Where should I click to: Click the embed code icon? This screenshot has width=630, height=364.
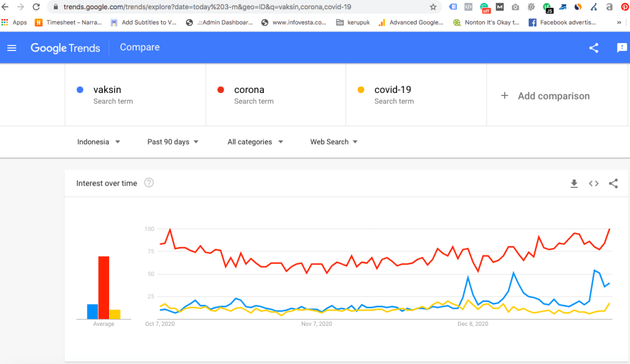pos(594,184)
